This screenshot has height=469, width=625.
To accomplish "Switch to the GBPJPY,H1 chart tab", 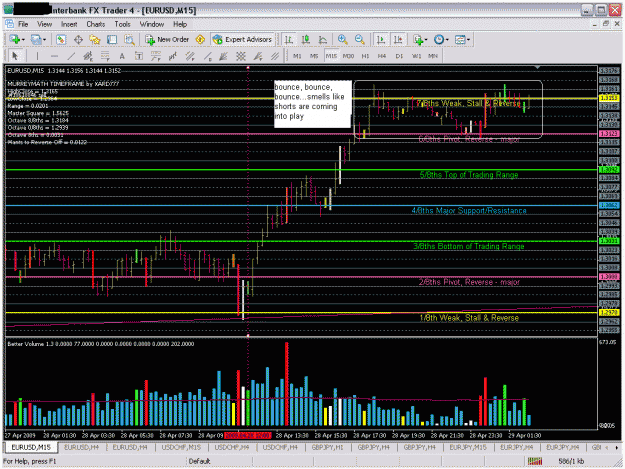I will point(327,447).
